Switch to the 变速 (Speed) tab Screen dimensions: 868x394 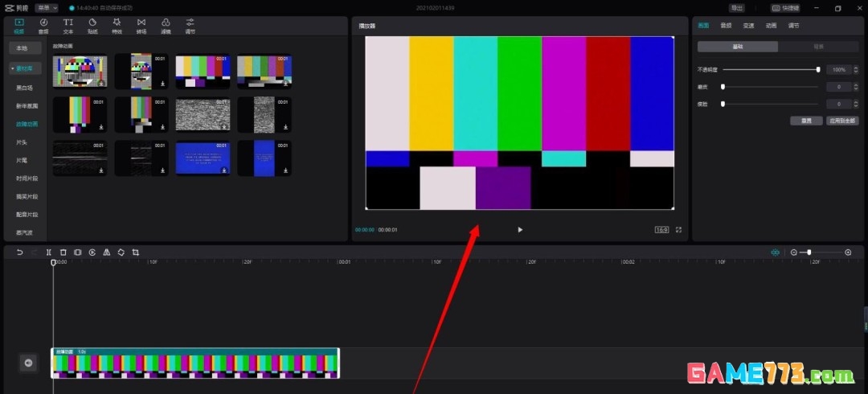748,26
